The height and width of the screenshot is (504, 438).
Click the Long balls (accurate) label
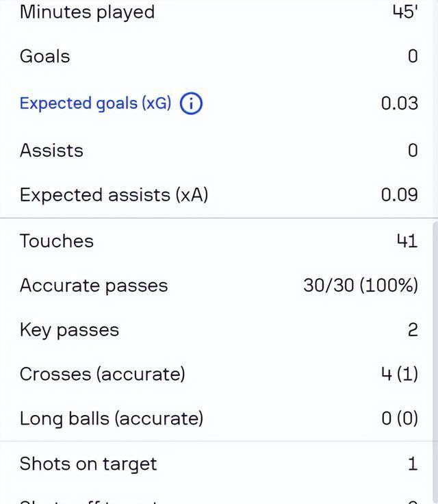[111, 418]
